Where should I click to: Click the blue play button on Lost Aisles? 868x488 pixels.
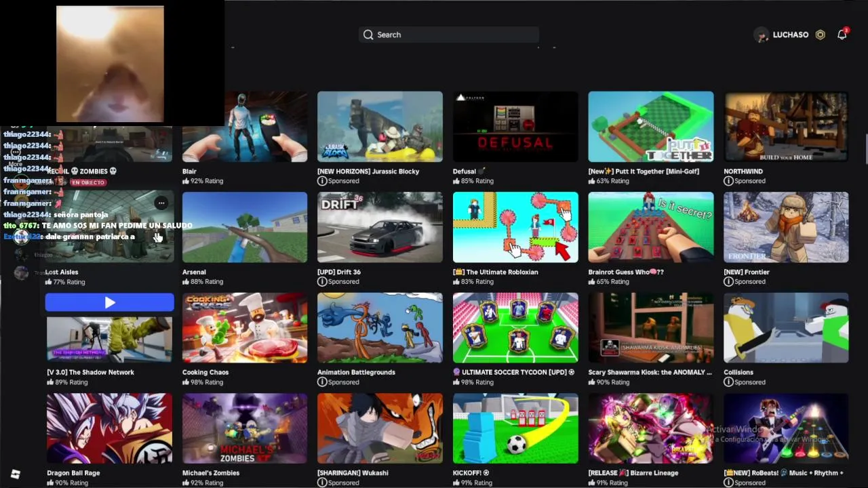(109, 302)
